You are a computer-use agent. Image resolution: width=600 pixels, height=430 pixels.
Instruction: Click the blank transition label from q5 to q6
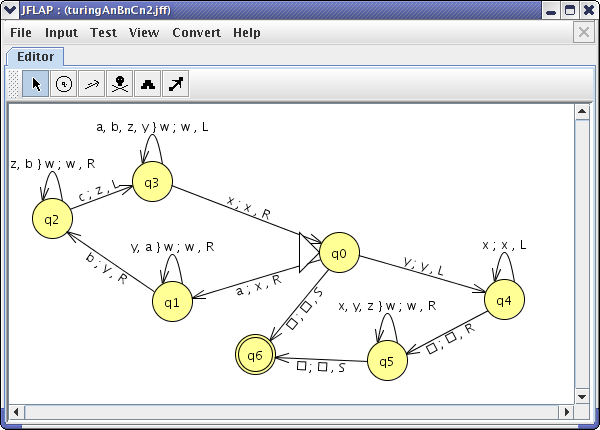click(x=321, y=366)
